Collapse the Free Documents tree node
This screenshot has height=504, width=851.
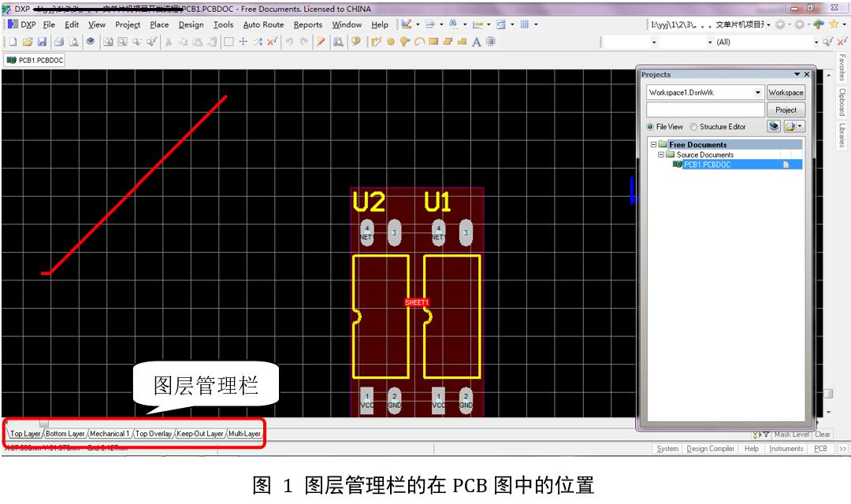[653, 144]
